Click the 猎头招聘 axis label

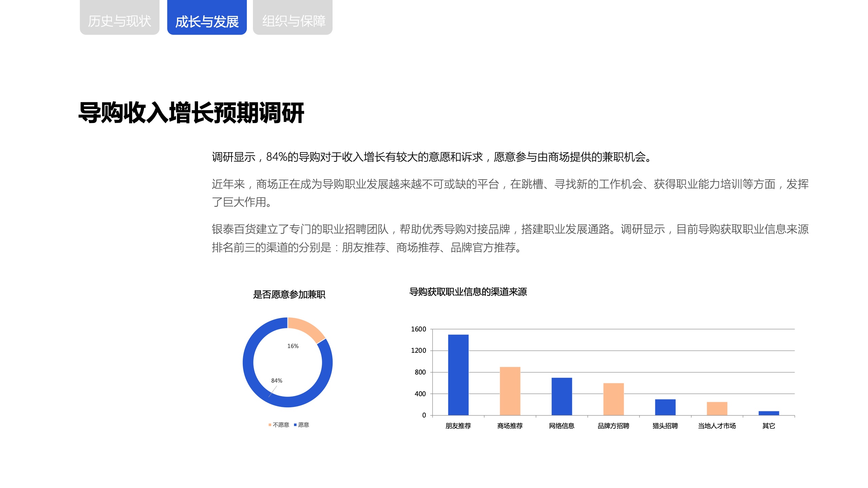[x=665, y=426]
